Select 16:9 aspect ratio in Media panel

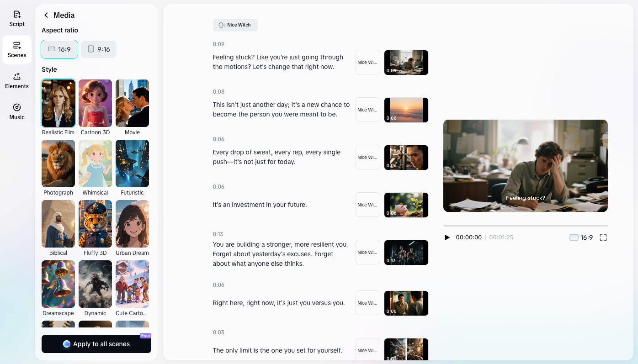click(59, 49)
